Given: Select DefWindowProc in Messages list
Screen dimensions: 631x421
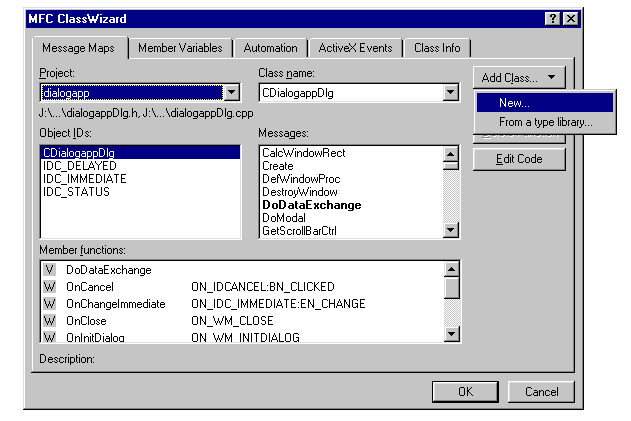Looking at the screenshot, I should coord(351,179).
